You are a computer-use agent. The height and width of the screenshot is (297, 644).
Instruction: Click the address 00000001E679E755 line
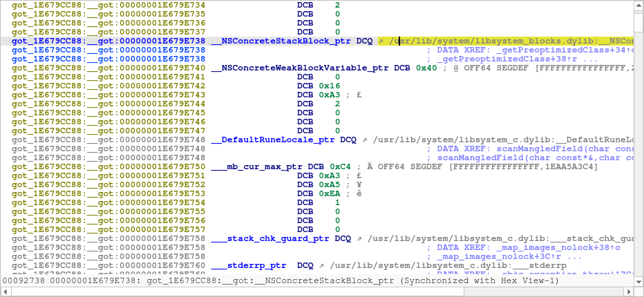click(x=108, y=211)
